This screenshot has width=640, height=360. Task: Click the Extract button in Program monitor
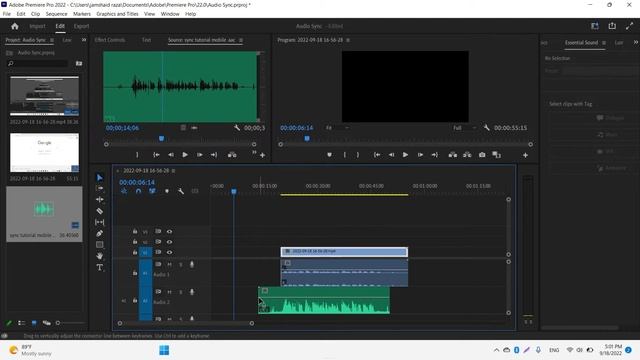click(x=467, y=155)
